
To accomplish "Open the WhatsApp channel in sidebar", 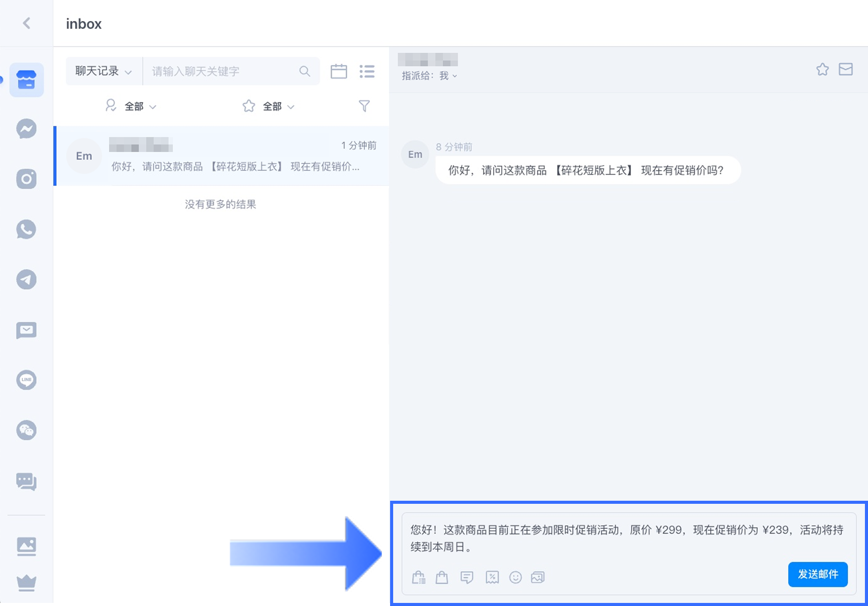I will click(27, 229).
